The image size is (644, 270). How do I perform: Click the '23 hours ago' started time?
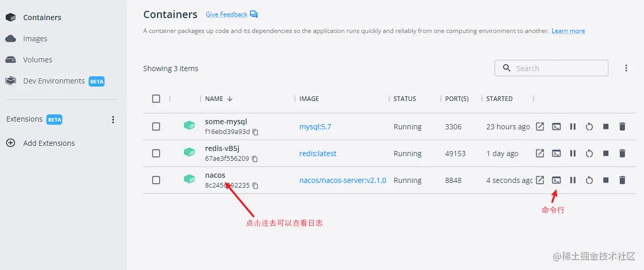508,127
